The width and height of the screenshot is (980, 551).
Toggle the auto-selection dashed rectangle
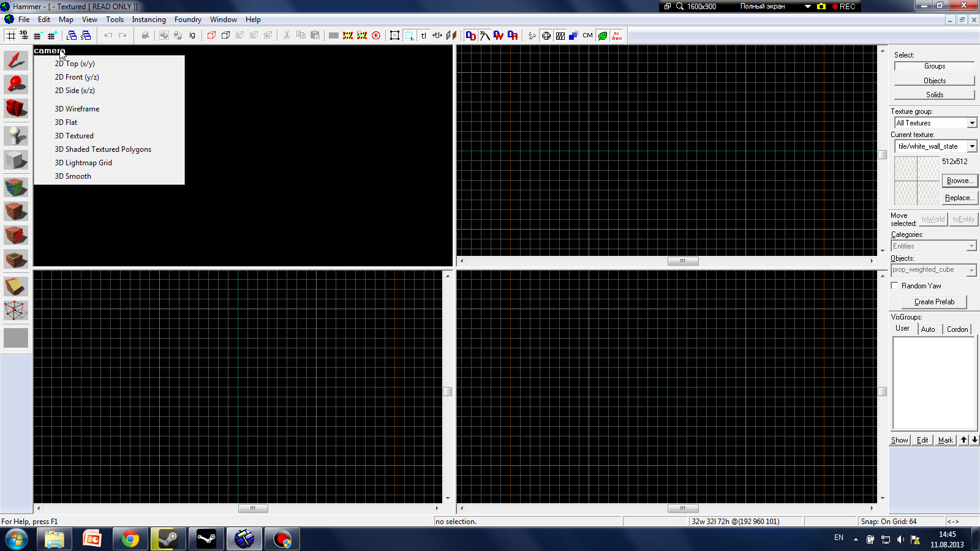(409, 36)
